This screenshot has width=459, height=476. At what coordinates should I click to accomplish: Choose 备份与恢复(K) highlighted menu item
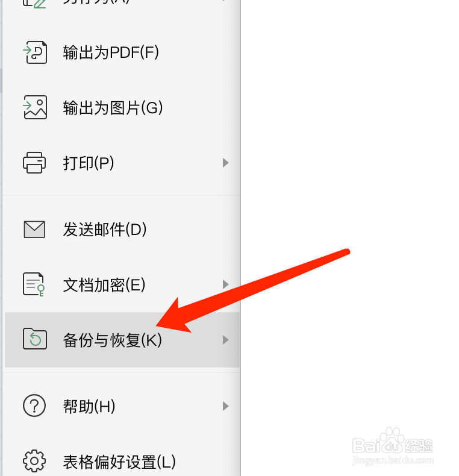click(122, 340)
